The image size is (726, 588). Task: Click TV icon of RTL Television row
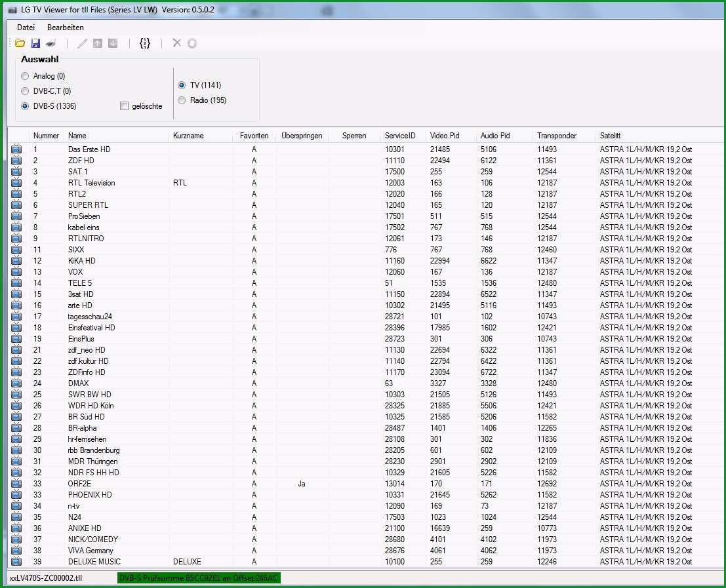click(x=16, y=182)
